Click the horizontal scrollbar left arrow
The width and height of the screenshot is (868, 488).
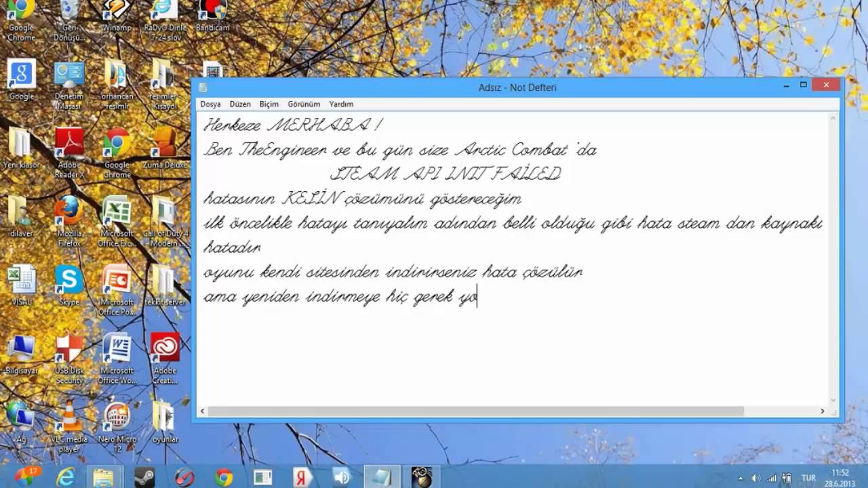click(201, 411)
